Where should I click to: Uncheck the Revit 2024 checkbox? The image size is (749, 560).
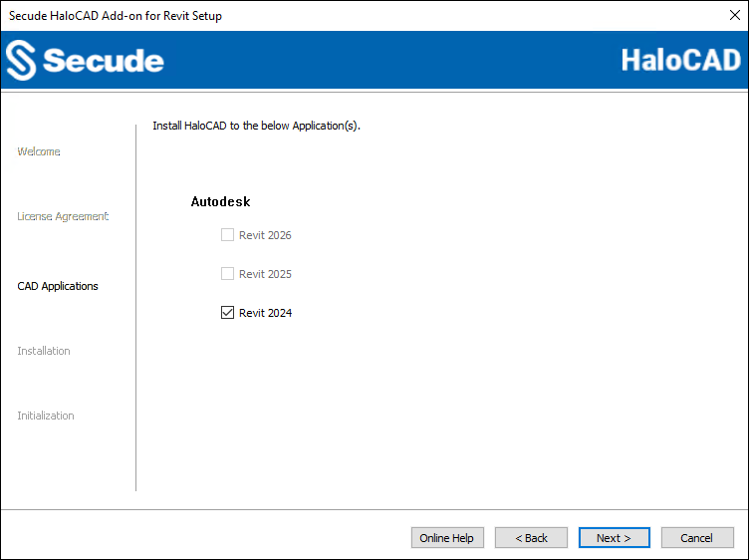pyautogui.click(x=227, y=313)
